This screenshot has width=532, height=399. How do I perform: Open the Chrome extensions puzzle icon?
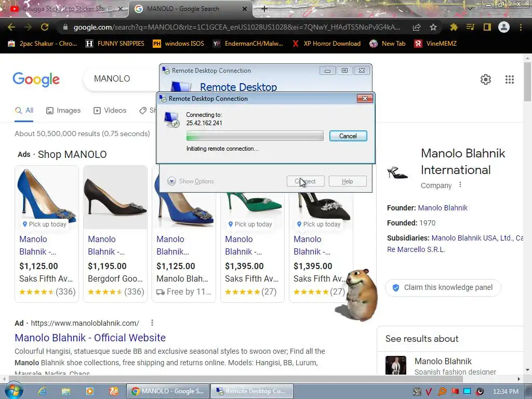click(x=454, y=27)
